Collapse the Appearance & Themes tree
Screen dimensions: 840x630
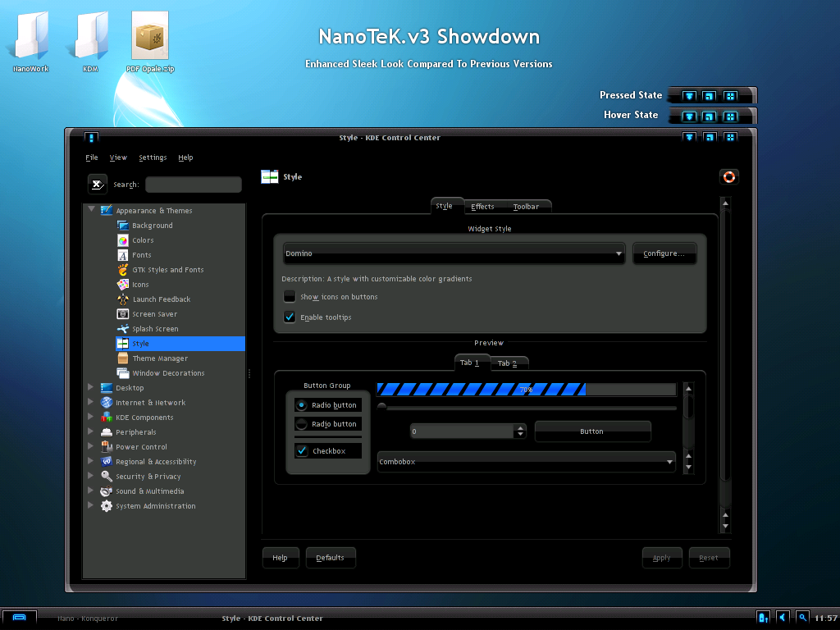tap(92, 209)
